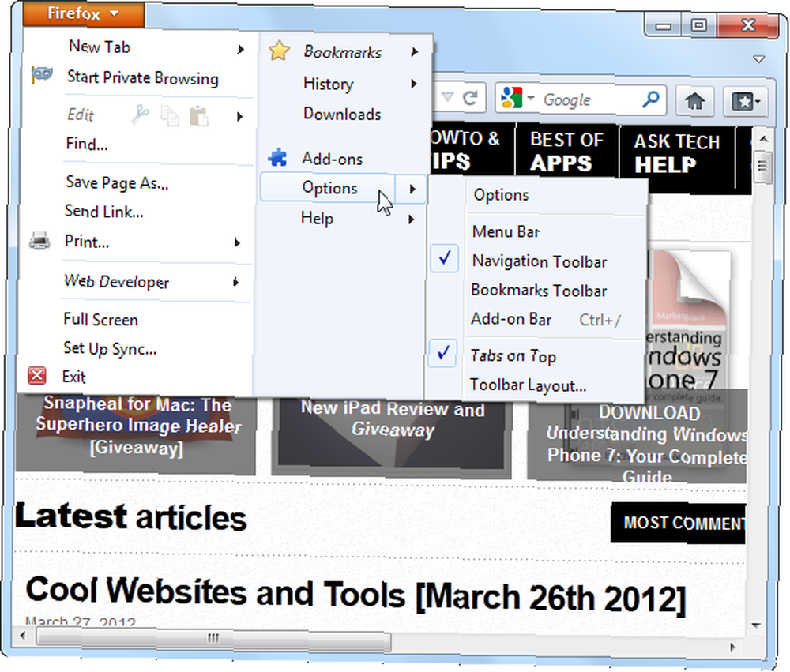Viewport: 790px width, 672px height.
Task: Open the Best of Apps tab
Action: (x=566, y=151)
